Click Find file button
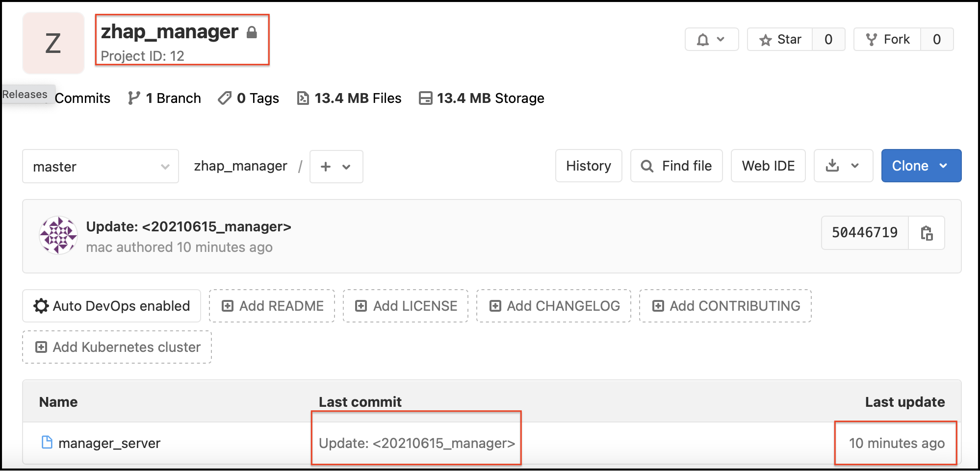The image size is (980, 471). [x=676, y=166]
